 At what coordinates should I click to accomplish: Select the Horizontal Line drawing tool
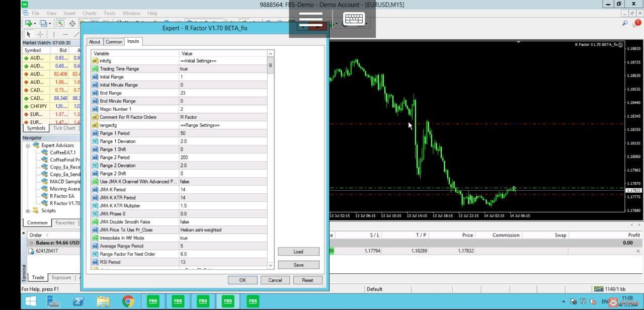coord(66,34)
